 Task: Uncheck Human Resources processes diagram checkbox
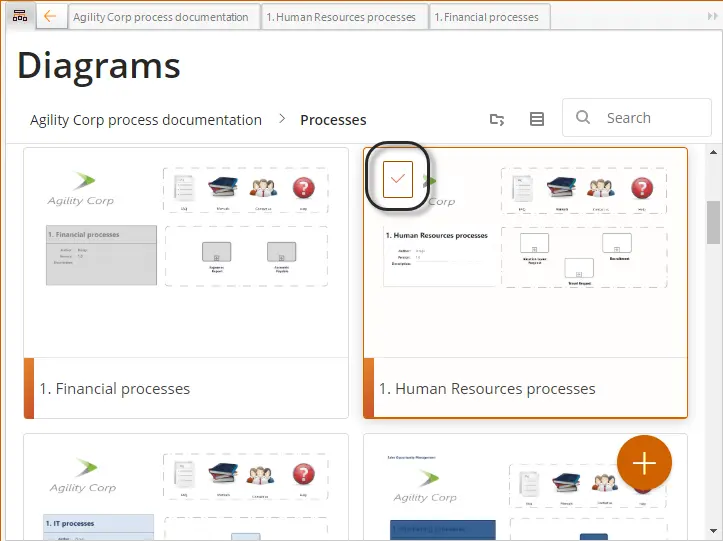[x=397, y=179]
